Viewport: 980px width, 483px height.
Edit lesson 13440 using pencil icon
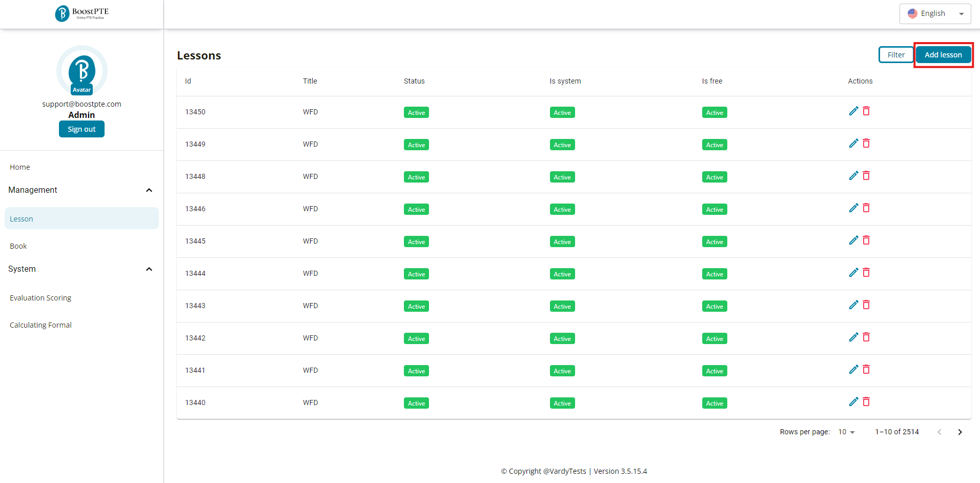tap(853, 402)
